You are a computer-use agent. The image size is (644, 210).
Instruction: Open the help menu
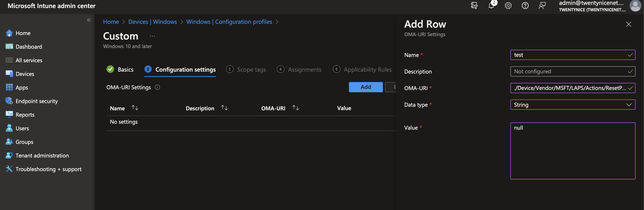click(525, 6)
